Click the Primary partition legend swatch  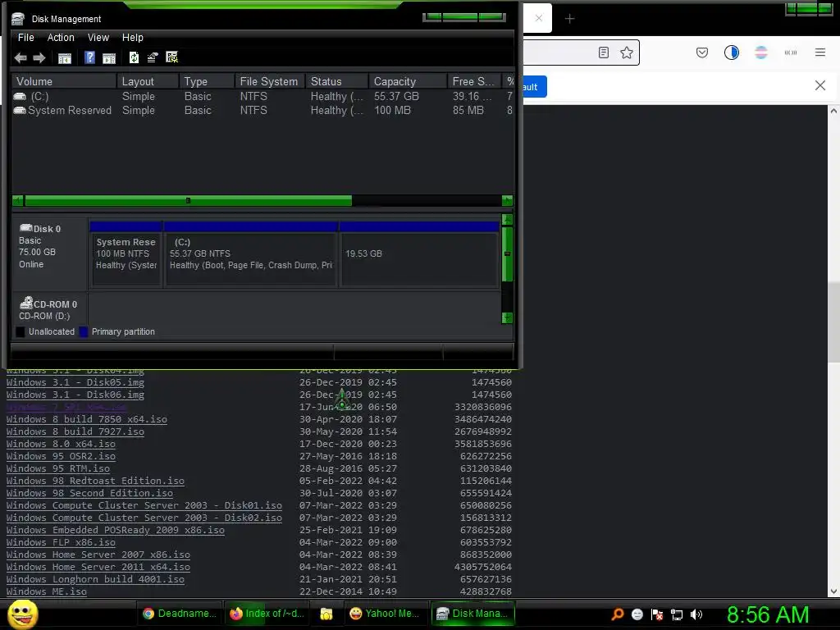tap(84, 331)
